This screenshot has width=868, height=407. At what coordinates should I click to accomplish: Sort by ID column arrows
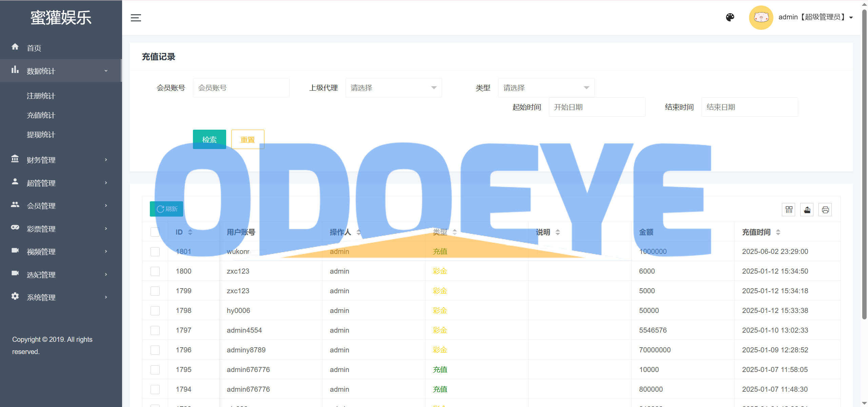pos(190,232)
